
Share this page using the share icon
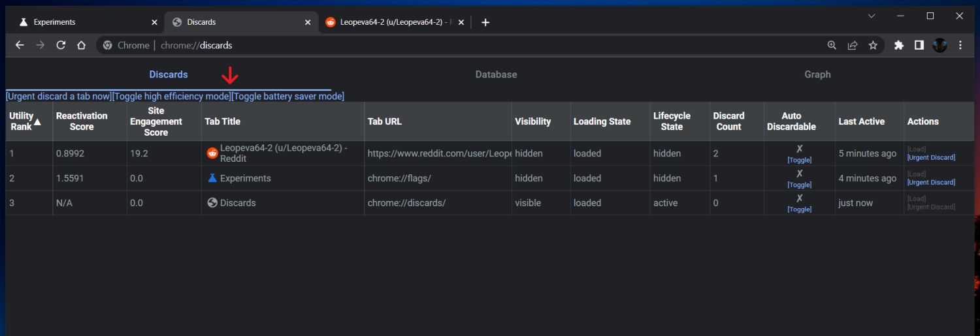coord(853,45)
